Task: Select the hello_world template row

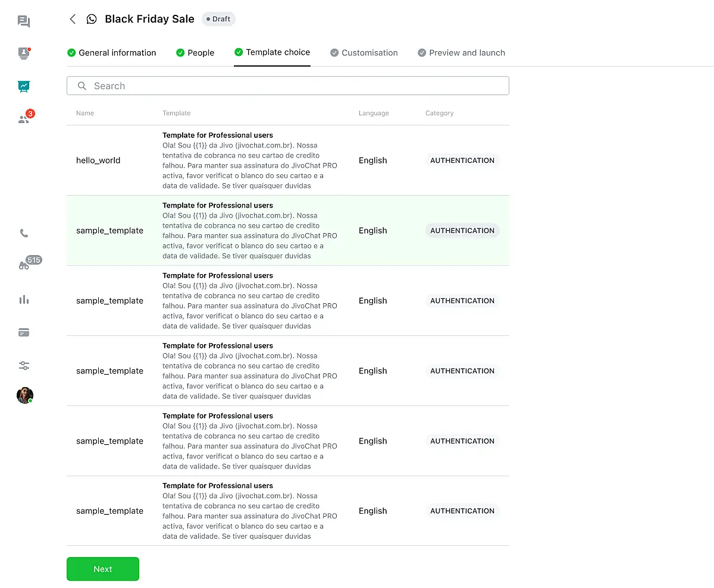Action: [98, 161]
